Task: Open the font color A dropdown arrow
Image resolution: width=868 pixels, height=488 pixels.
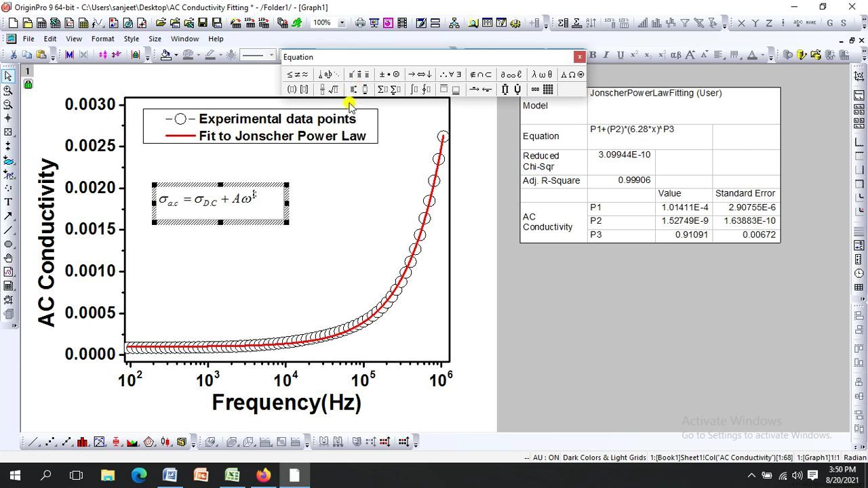Action: point(762,56)
